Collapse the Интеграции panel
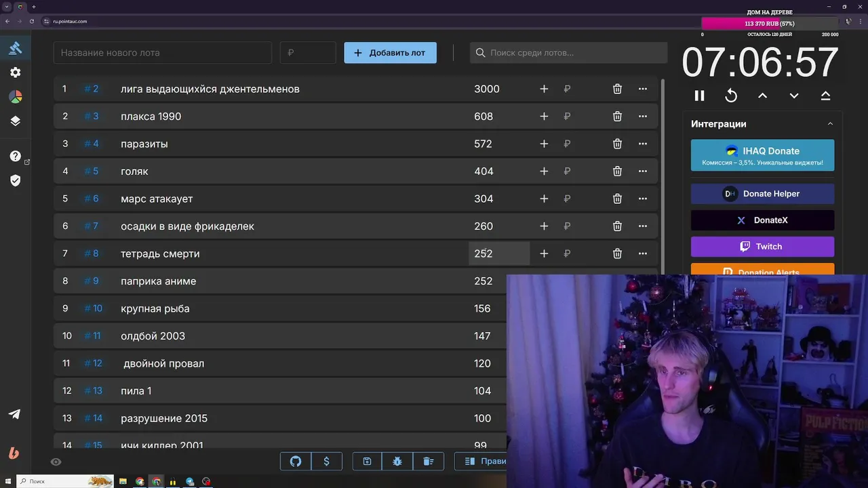This screenshot has height=488, width=868. coord(830,124)
